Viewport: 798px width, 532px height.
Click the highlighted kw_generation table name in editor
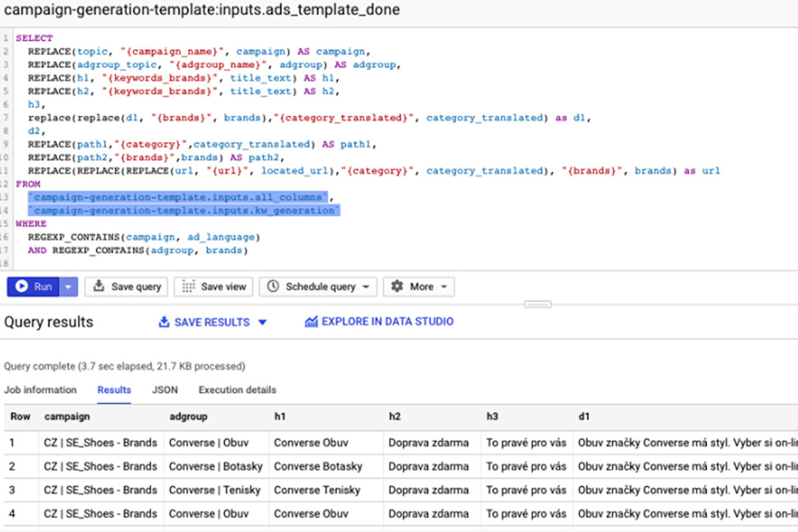pos(184,210)
